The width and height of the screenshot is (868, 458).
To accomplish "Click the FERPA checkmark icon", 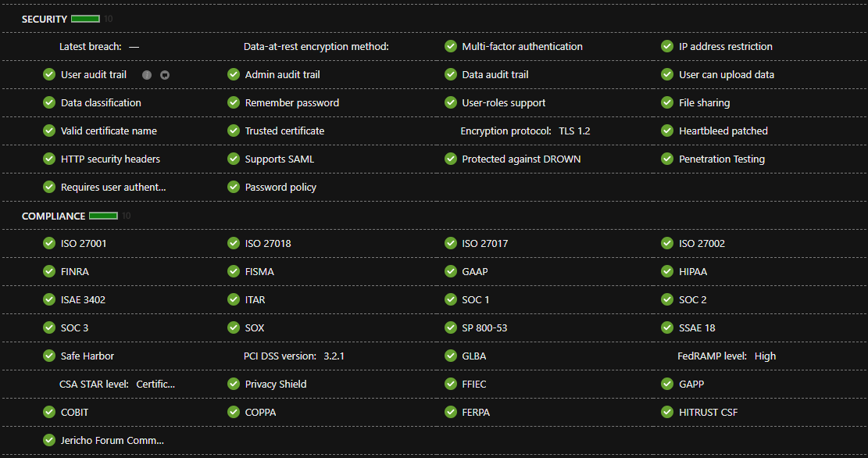I will tap(451, 413).
